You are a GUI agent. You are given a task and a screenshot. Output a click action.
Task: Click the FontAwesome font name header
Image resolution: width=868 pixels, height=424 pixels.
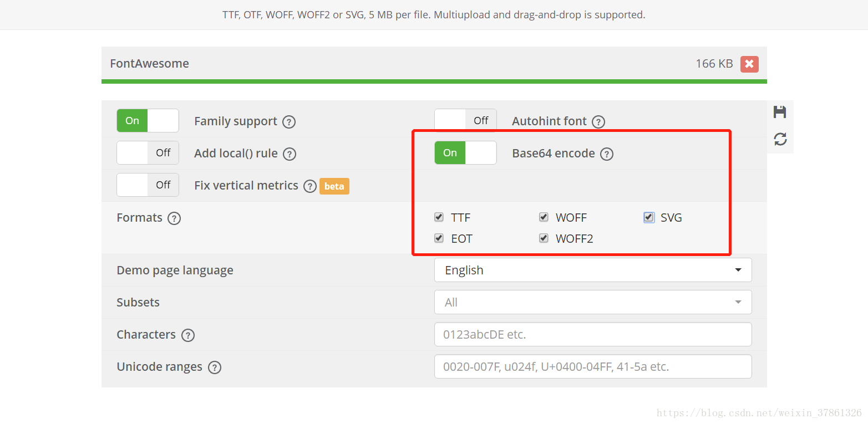(149, 64)
